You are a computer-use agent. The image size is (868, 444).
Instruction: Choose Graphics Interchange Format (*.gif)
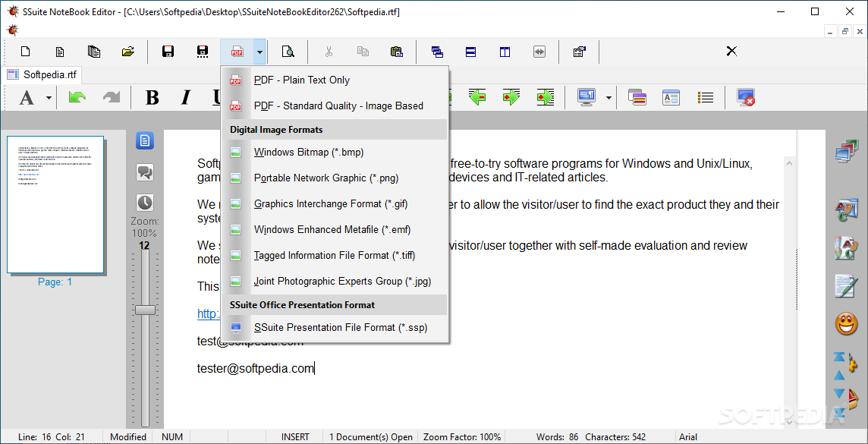pos(335,203)
